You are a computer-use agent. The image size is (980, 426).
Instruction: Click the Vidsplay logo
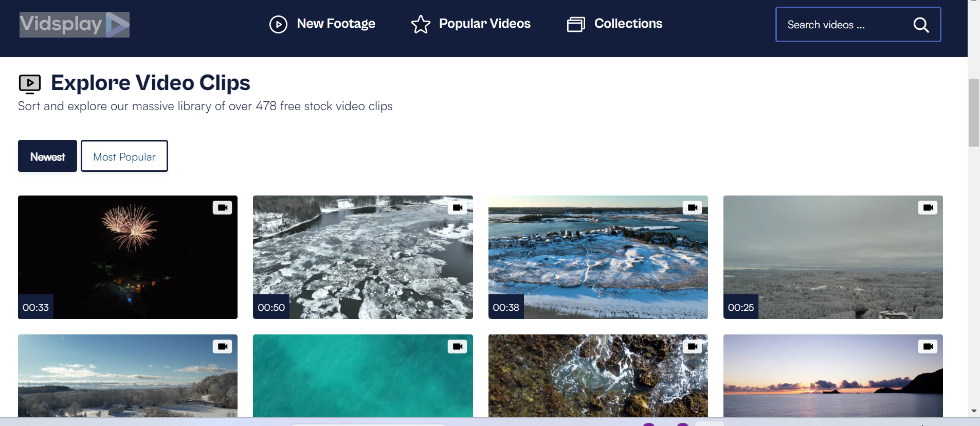(75, 25)
